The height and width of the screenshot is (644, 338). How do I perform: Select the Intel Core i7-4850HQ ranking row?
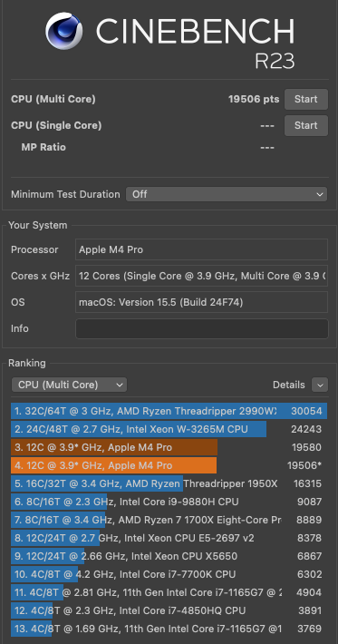tap(169, 610)
